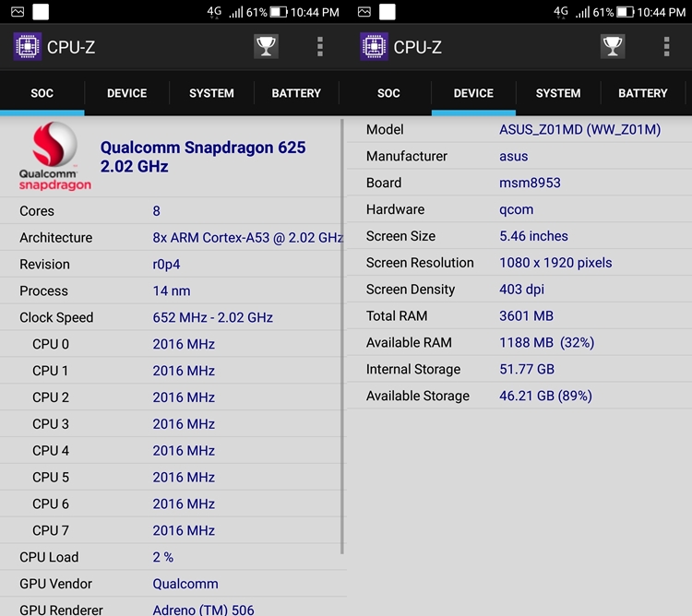
Task: Tap the CPU 0 frequency row
Action: [173, 344]
